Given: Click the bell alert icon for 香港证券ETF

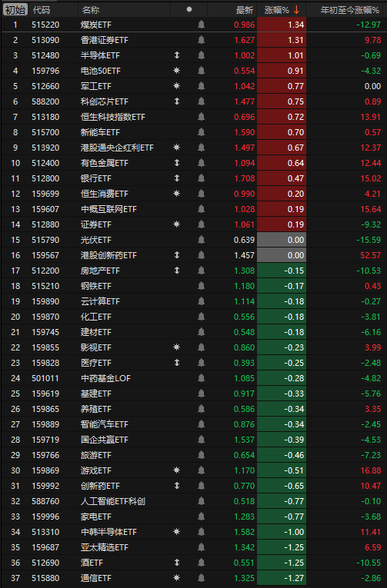Looking at the screenshot, I should (x=202, y=40).
